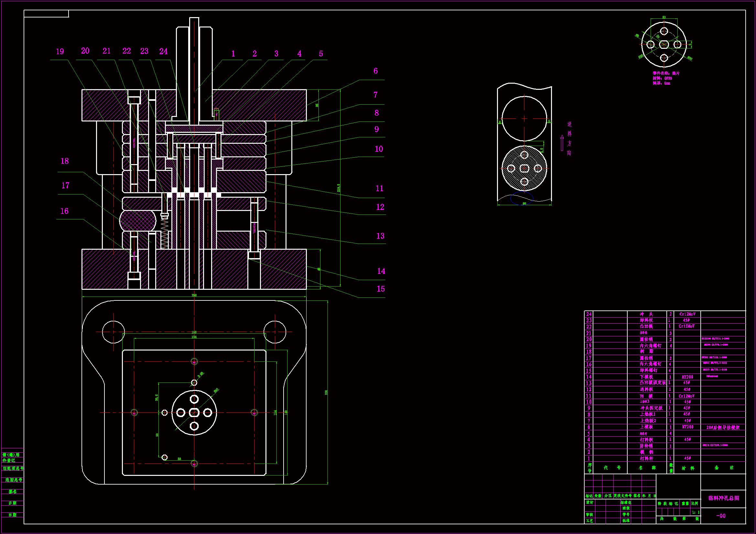Select the 设计 label in the title block

[x=589, y=502]
